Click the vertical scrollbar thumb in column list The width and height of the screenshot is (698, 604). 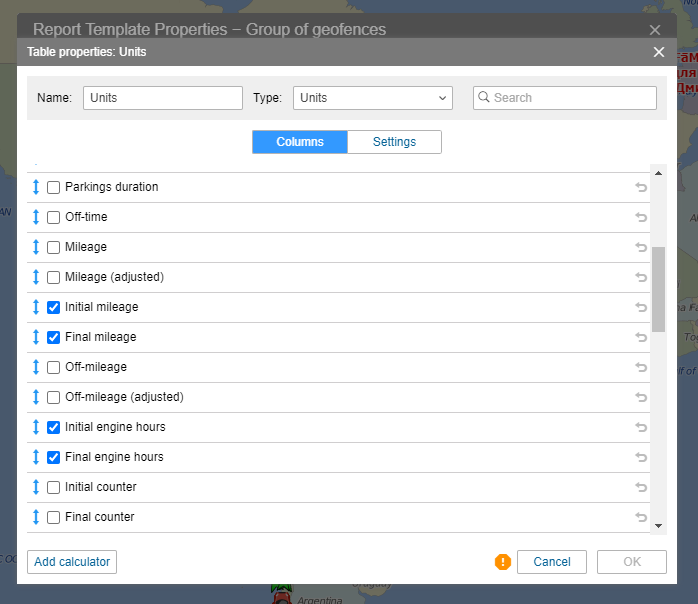coord(658,288)
